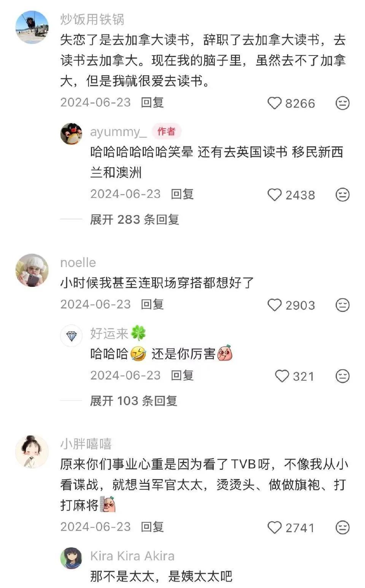Like 小胖嘻嘻's comment with 2741 likes
Screen dimensions: 365x588
274,528
